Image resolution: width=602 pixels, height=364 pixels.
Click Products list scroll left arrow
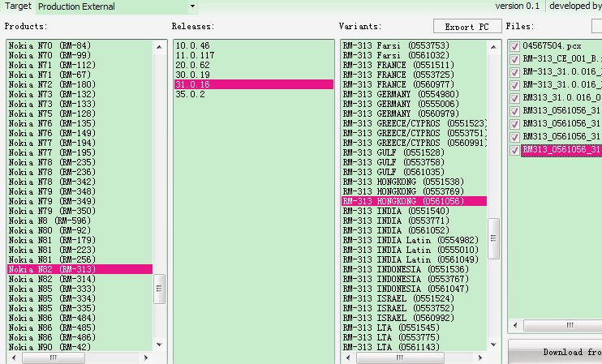[14, 358]
